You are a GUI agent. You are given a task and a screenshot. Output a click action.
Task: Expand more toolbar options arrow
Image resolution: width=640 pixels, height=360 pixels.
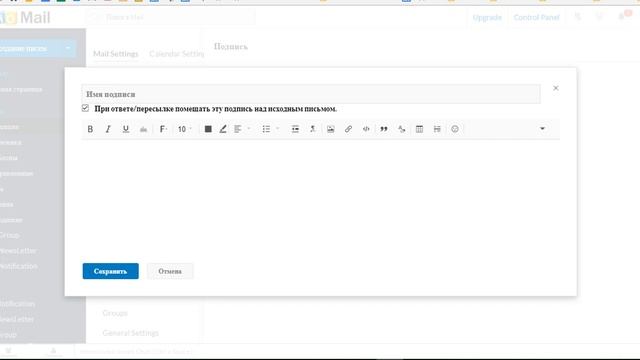tap(542, 129)
